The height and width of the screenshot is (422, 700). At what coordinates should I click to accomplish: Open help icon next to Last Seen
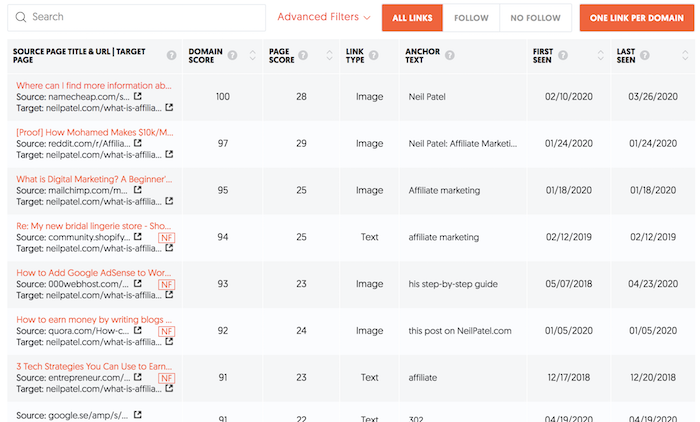pyautogui.click(x=645, y=55)
